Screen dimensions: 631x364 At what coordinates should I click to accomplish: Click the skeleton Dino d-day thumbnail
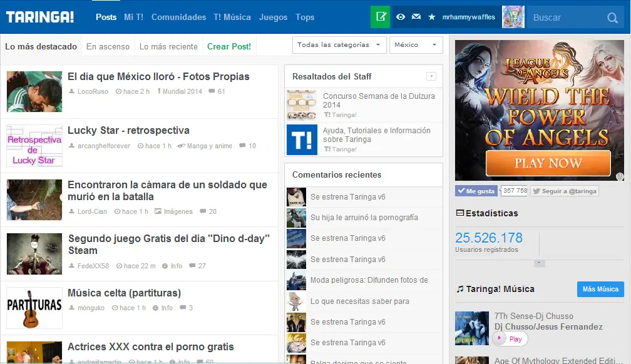tap(34, 254)
